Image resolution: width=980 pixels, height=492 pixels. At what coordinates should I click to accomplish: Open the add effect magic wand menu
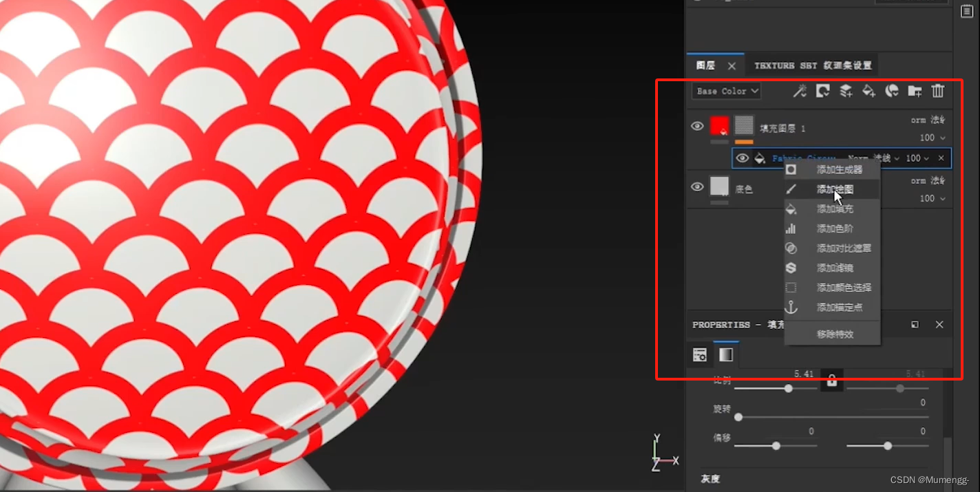799,91
